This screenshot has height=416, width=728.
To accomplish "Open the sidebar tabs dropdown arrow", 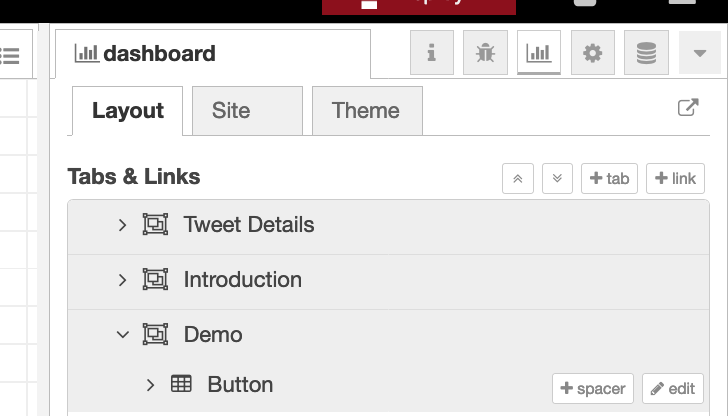I will click(700, 53).
